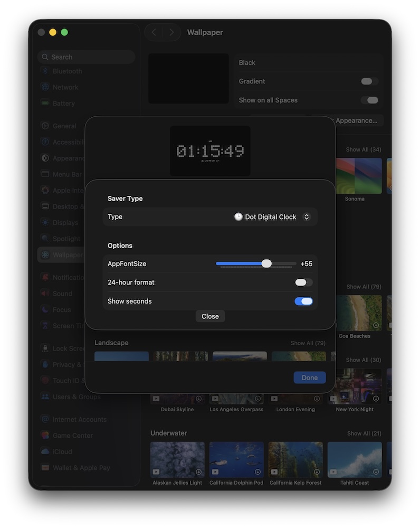This screenshot has width=420, height=528.
Task: Toggle the Gradient switch
Action: point(369,81)
